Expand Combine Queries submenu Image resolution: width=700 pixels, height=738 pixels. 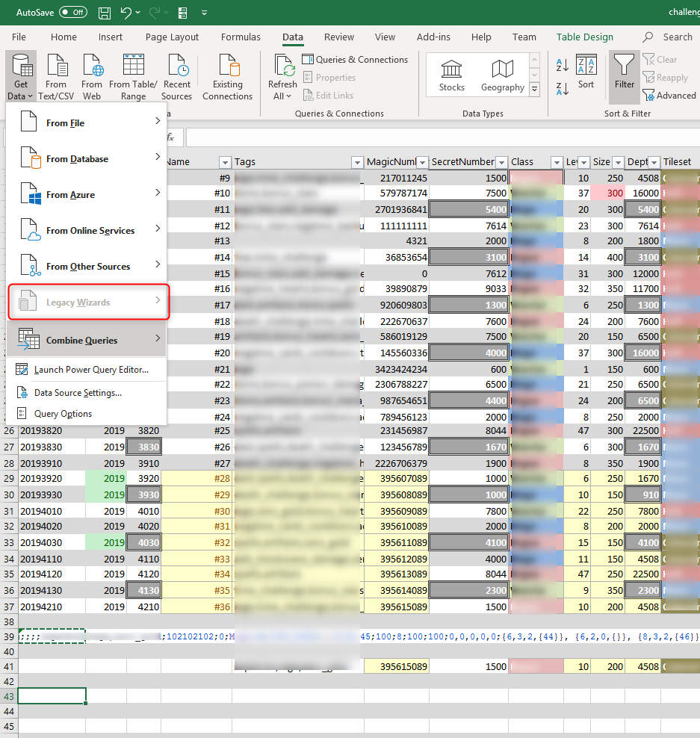(87, 340)
